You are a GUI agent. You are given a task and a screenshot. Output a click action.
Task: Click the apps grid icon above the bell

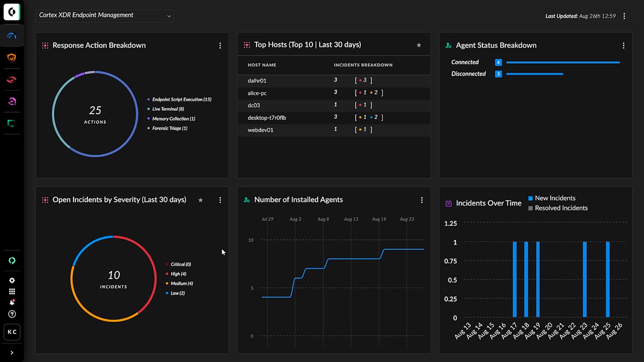click(x=12, y=291)
